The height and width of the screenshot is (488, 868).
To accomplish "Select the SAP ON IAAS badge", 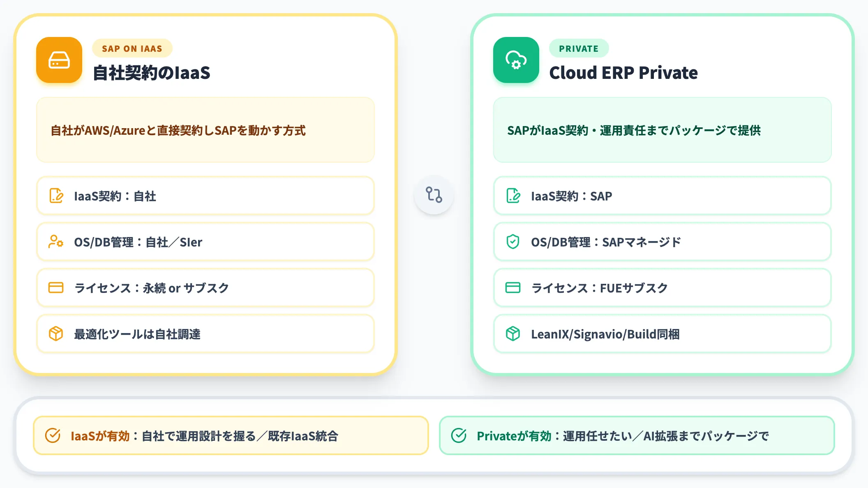I will (132, 48).
